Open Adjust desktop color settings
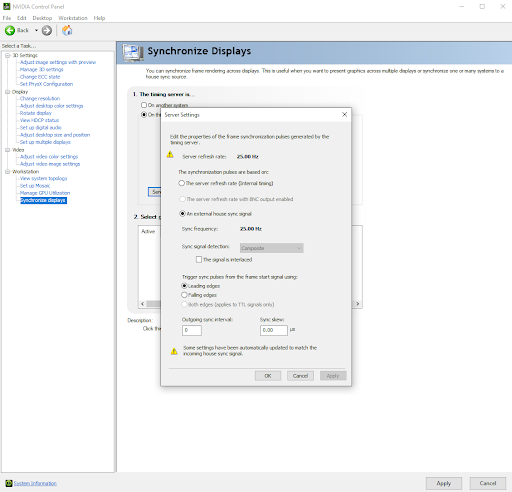Image resolution: width=512 pixels, height=492 pixels. [52, 106]
